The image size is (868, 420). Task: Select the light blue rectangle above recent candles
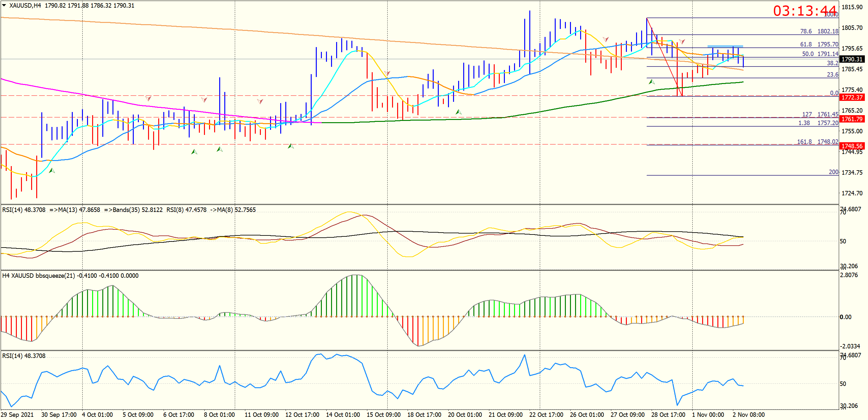point(725,46)
